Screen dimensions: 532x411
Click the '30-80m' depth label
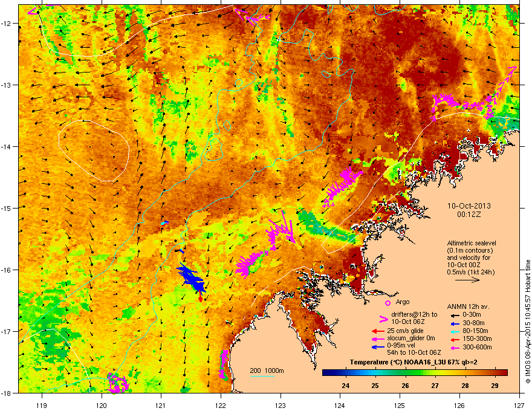point(473,323)
